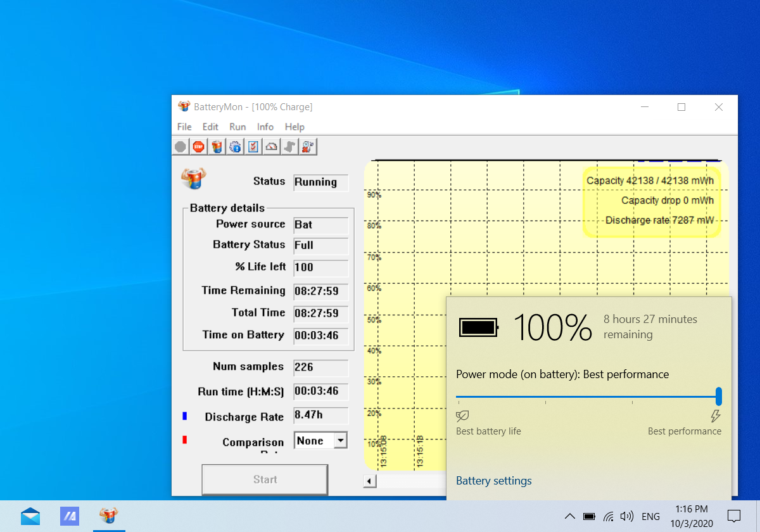760x532 pixels.
Task: Click the ENG language indicator
Action: pyautogui.click(x=650, y=517)
